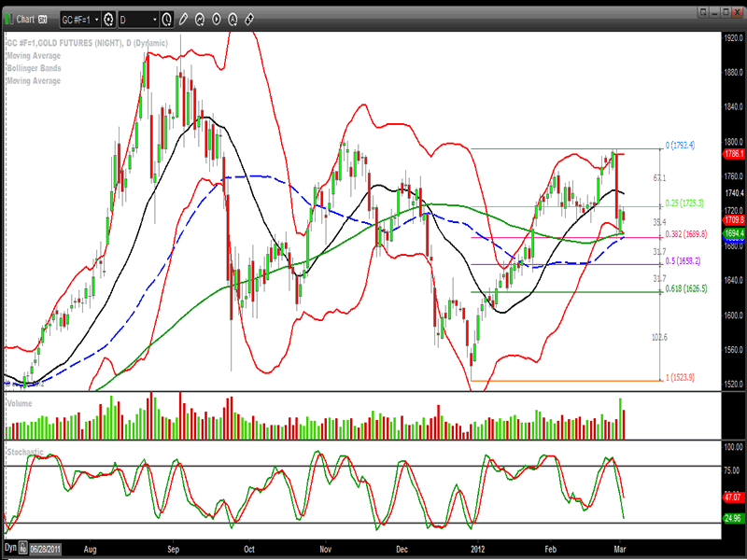Click the 100.00 stochastic axis label

[733, 447]
